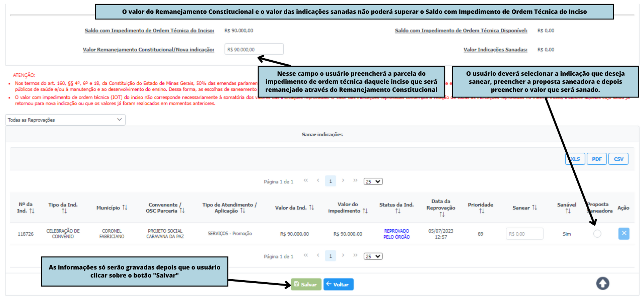Screen dimensions: 644x299
Task: Go to the last page in bottom paginator
Action: point(355,255)
